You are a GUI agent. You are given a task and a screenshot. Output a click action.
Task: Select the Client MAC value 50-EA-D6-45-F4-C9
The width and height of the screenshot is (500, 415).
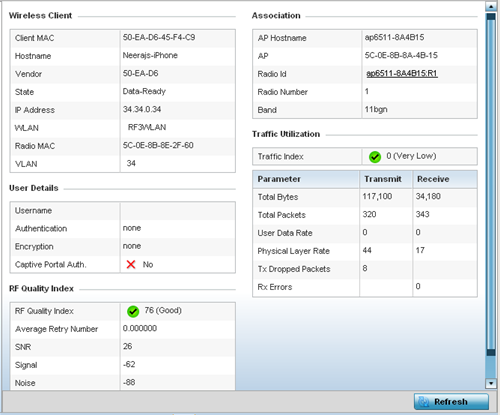159,37
